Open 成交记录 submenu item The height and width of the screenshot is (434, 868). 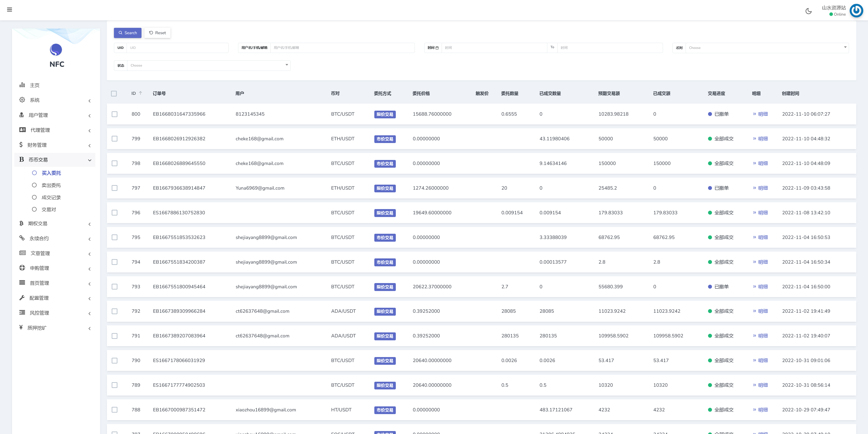click(51, 197)
